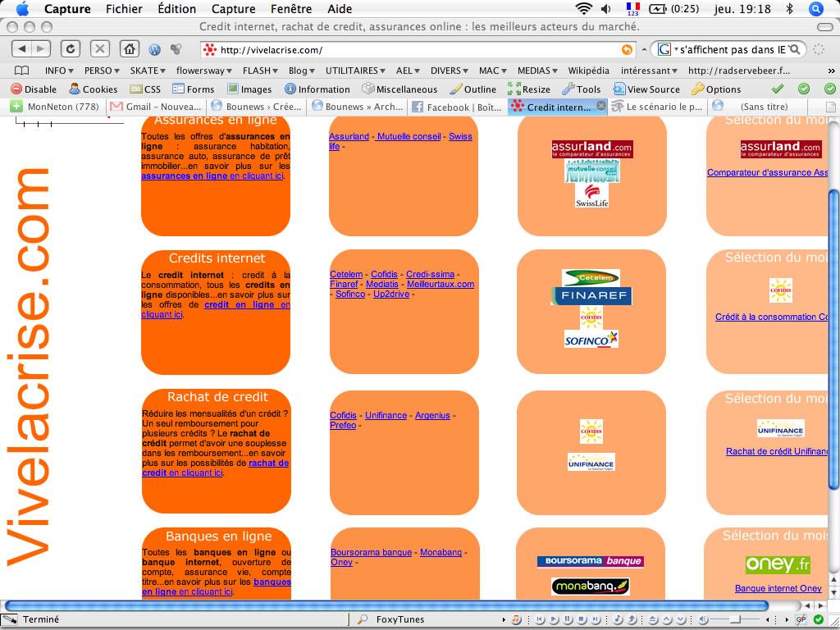Click the WordPress toolbar icon
This screenshot has height=630, width=840.
click(x=155, y=50)
